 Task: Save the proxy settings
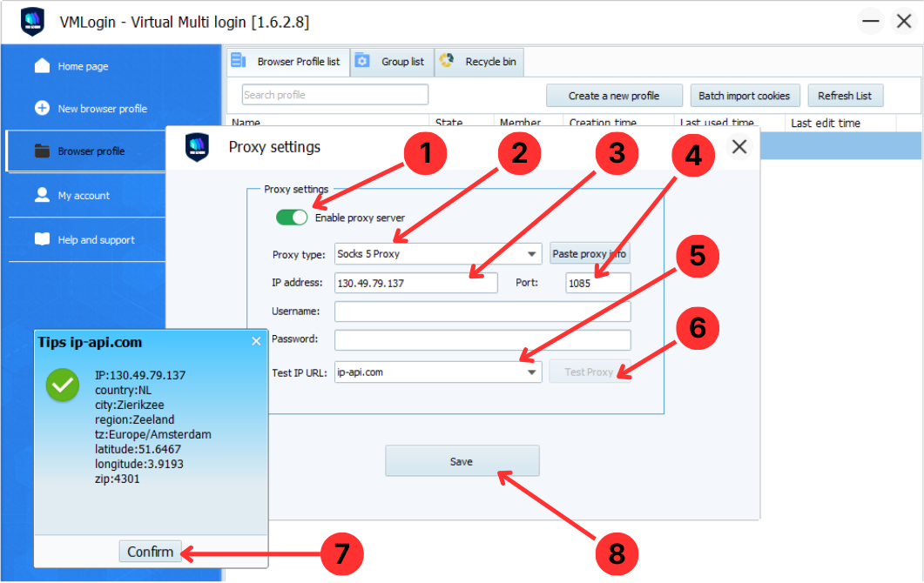pyautogui.click(x=462, y=461)
